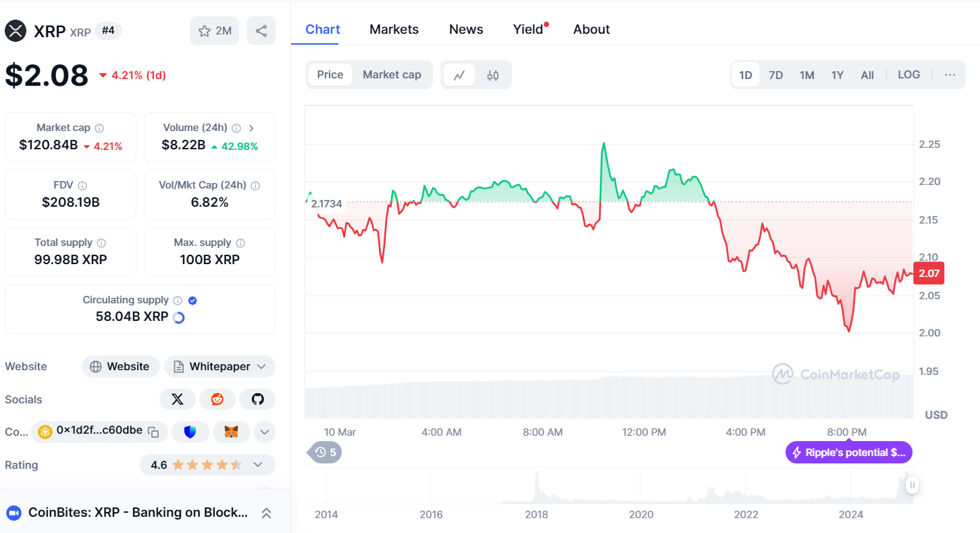This screenshot has width=980, height=533.
Task: Toggle LOG scale on chart
Action: [x=909, y=75]
